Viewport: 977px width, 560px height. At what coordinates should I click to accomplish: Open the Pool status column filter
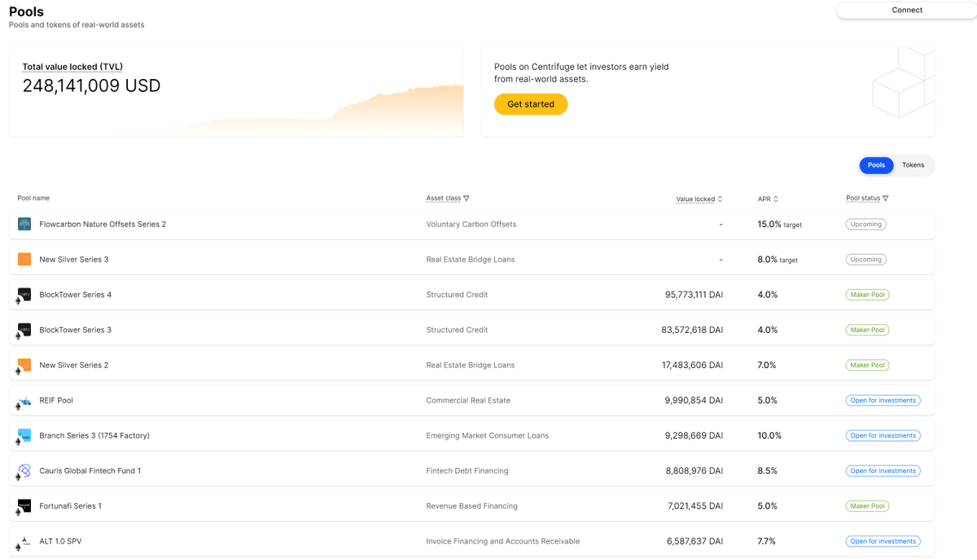coord(867,199)
